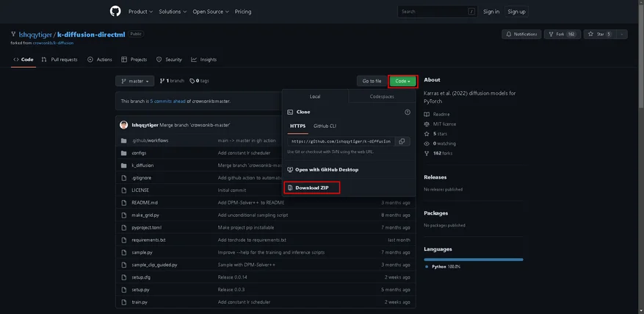Image resolution: width=644 pixels, height=314 pixels.
Task: Open the master branch selector
Action: pyautogui.click(x=134, y=81)
